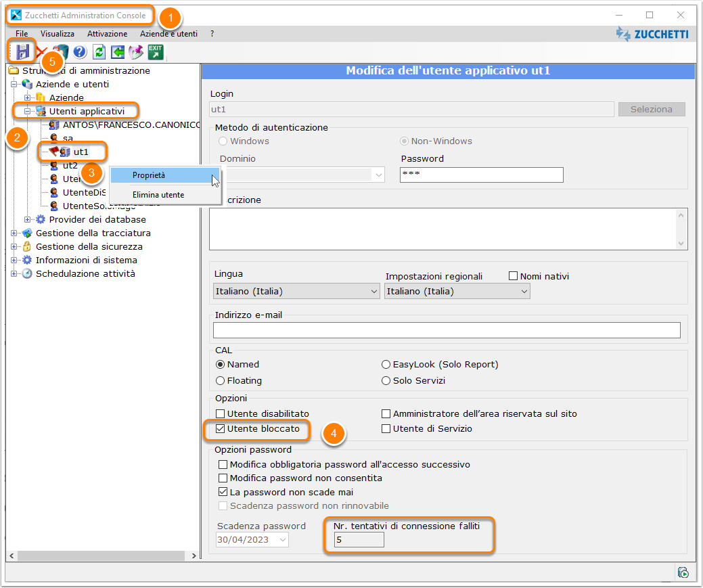The height and width of the screenshot is (588, 703).
Task: Click into the Password field
Action: pos(482,175)
